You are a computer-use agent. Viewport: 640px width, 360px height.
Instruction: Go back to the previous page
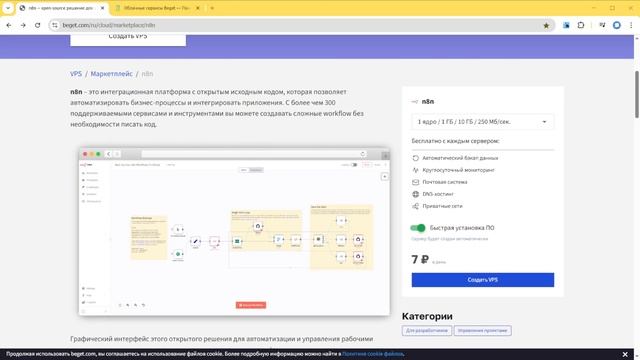[x=9, y=25]
